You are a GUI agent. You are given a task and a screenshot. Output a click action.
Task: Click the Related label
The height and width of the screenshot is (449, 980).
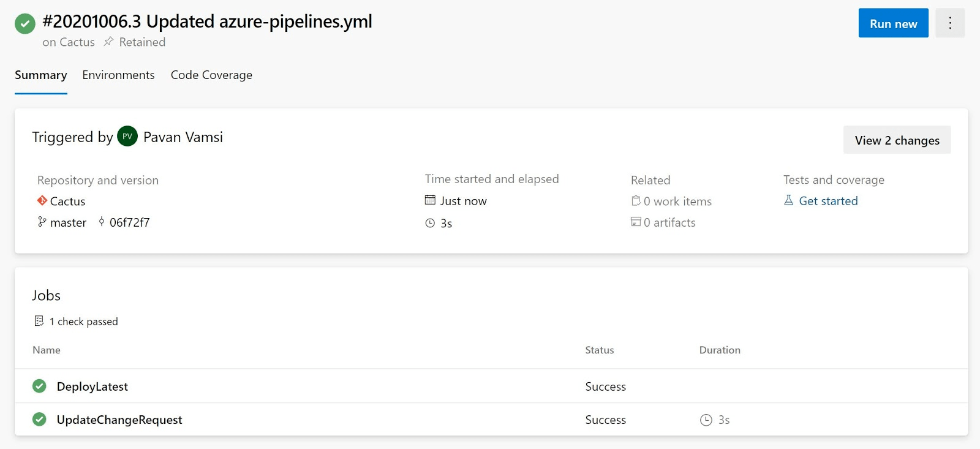pos(650,180)
